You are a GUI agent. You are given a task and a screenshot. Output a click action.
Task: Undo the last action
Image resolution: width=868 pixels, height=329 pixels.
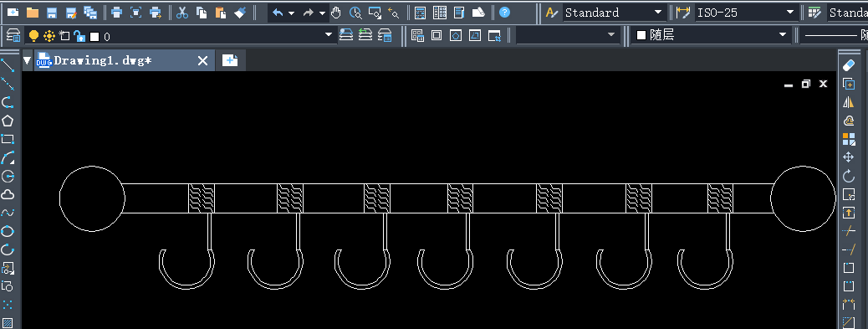click(x=278, y=13)
